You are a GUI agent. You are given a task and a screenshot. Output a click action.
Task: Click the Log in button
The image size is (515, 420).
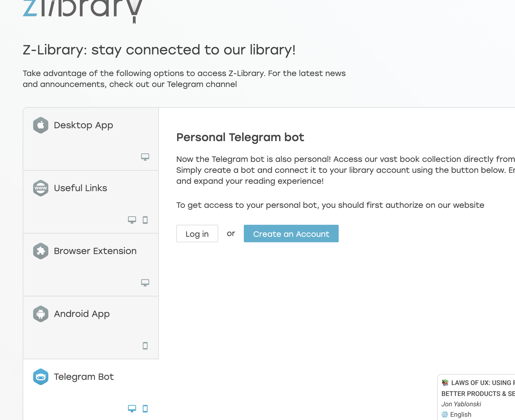click(197, 234)
